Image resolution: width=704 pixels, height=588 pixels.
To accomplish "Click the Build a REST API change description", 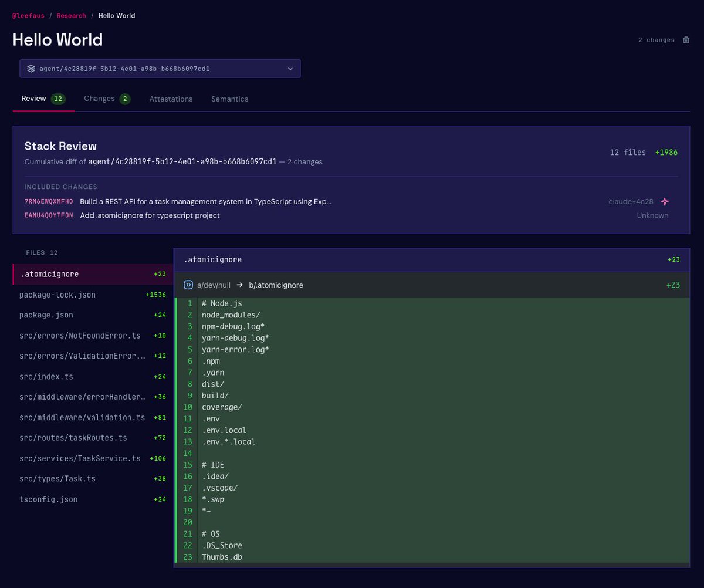I will 205,201.
